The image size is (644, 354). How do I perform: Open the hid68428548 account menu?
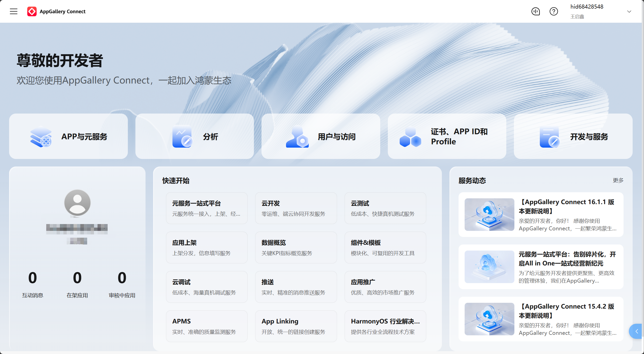coord(587,7)
